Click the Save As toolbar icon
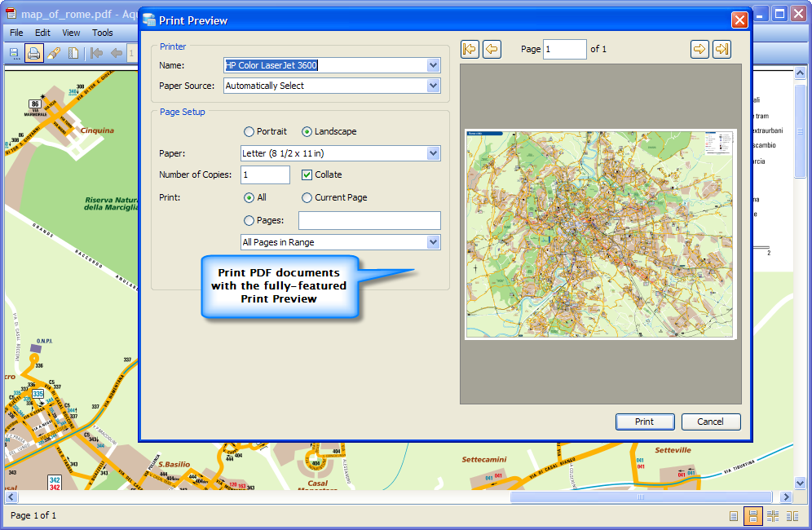The width and height of the screenshot is (812, 530). [x=14, y=54]
